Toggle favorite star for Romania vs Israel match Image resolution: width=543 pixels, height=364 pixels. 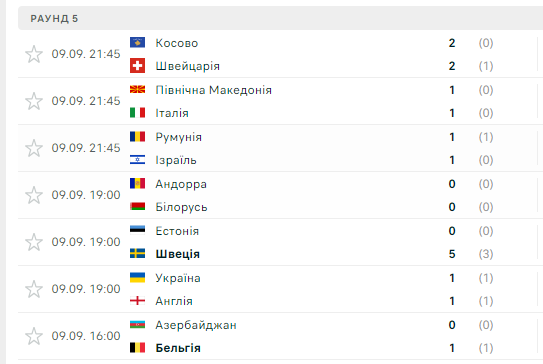(x=34, y=148)
